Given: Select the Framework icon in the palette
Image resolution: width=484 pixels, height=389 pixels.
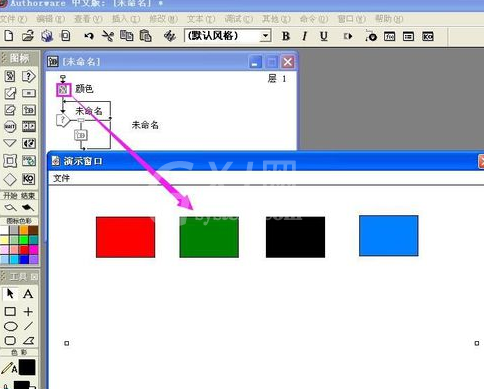Looking at the screenshot, I should (x=10, y=161).
